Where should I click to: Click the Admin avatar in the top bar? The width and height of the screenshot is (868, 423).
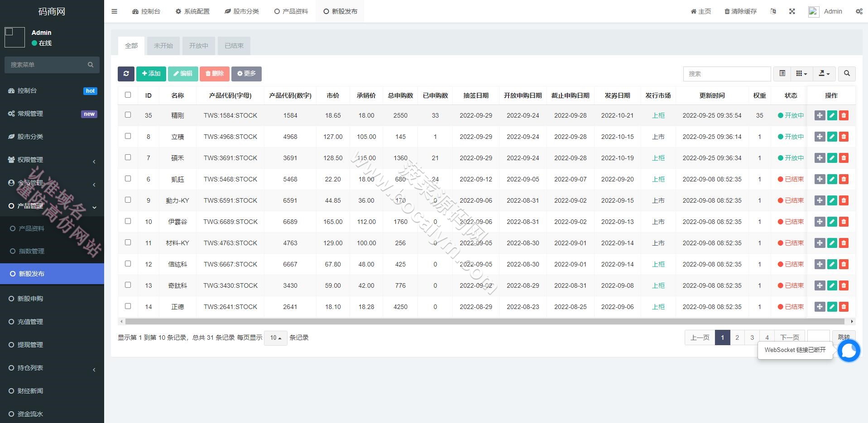pyautogui.click(x=814, y=12)
